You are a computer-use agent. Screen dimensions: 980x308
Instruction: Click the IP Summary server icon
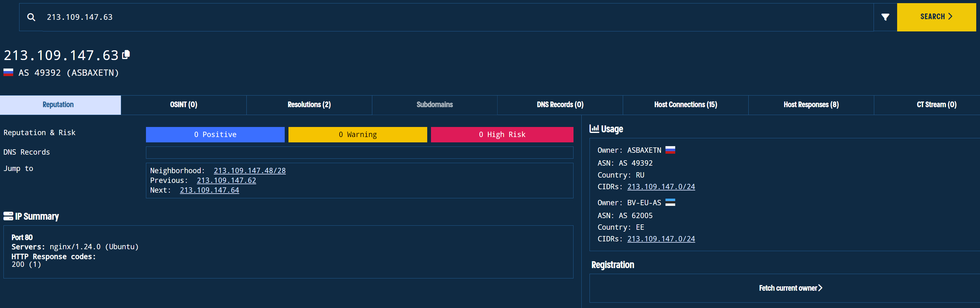8,216
